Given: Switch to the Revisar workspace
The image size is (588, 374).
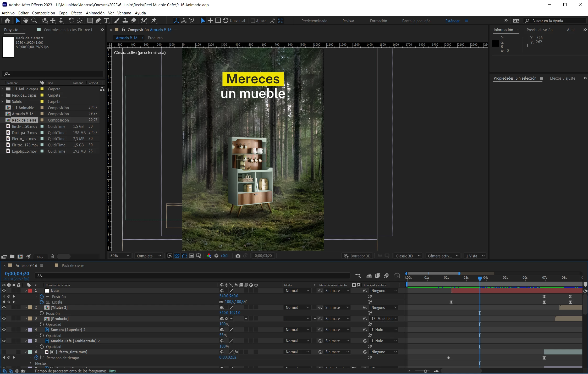Looking at the screenshot, I should 348,21.
